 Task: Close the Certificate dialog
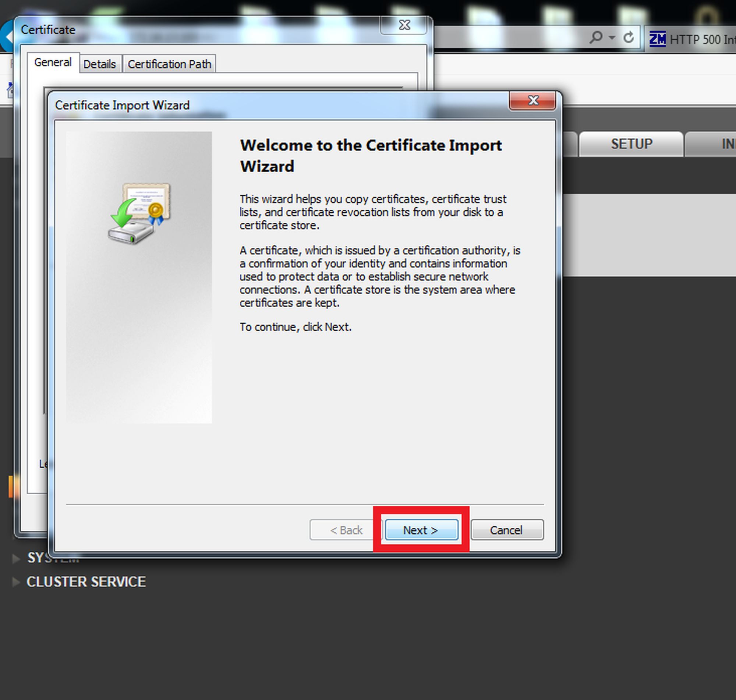(x=404, y=25)
